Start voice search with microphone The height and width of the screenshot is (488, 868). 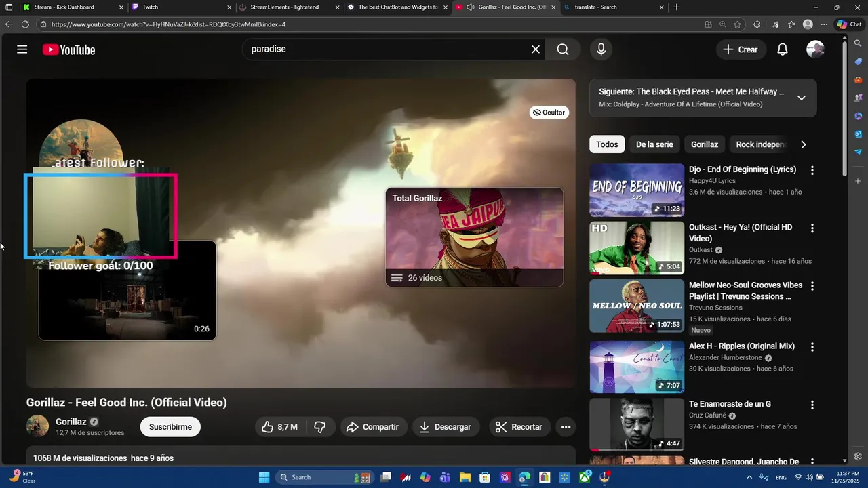click(x=601, y=49)
